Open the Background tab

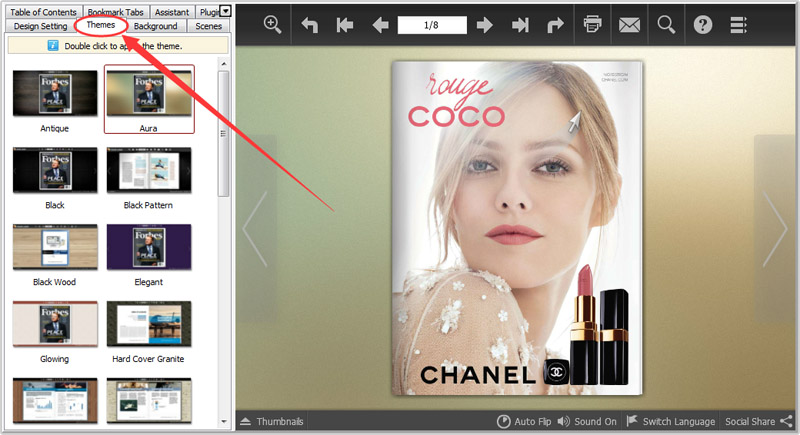click(x=156, y=26)
